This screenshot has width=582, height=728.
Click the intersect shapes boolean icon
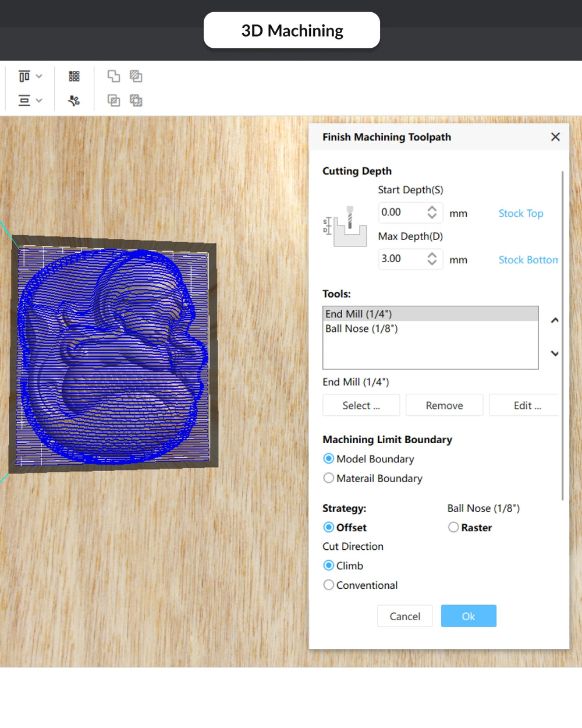coord(113,101)
